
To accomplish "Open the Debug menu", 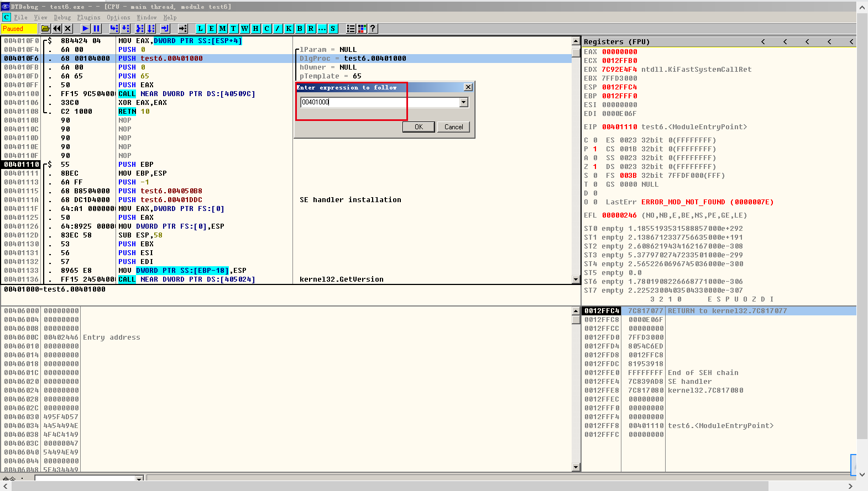I will (x=62, y=18).
